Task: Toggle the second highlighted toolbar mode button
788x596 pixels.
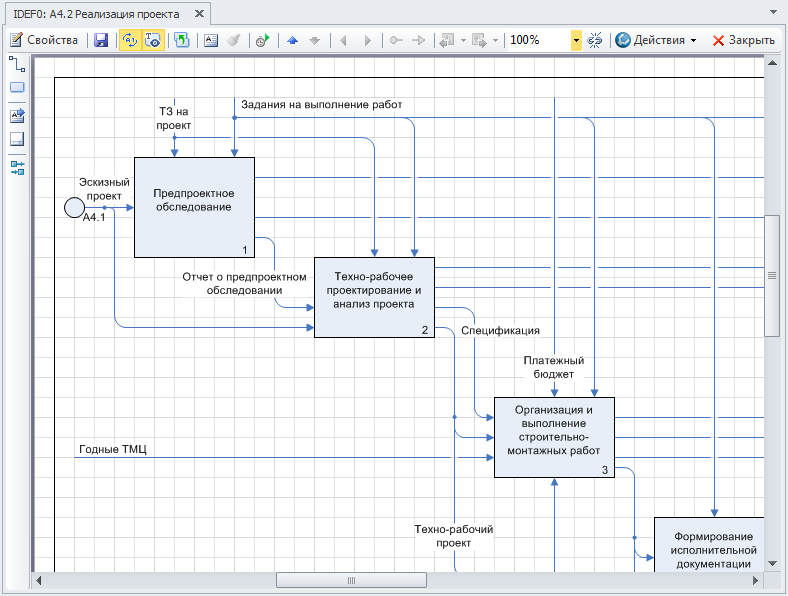Action: click(153, 40)
